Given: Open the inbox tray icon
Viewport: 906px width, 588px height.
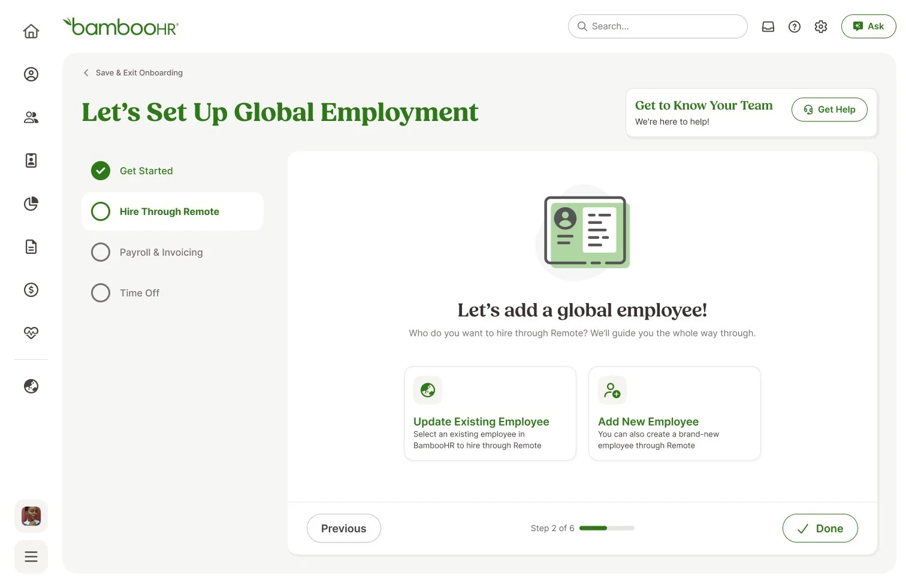Looking at the screenshot, I should (x=768, y=26).
